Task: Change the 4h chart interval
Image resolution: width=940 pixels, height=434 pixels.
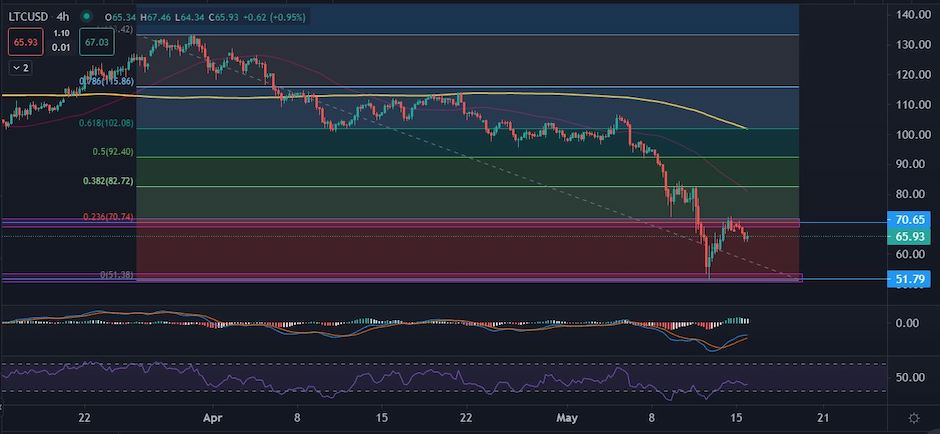Action: [x=65, y=17]
